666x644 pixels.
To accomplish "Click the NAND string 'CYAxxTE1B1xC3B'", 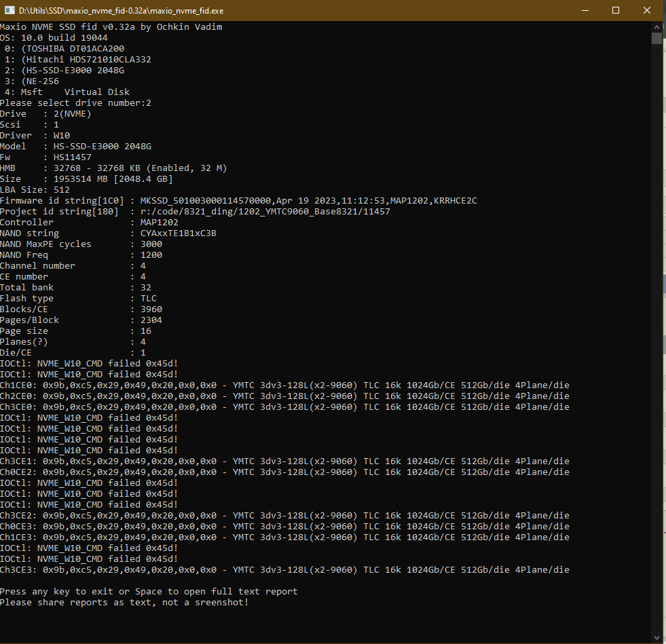I will tap(179, 233).
